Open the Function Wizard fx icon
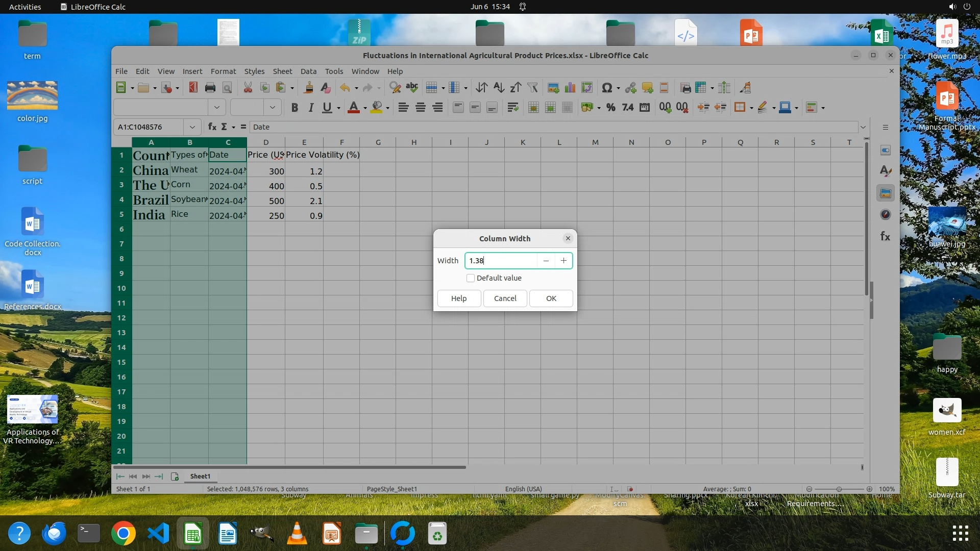980x551 pixels. (212, 127)
